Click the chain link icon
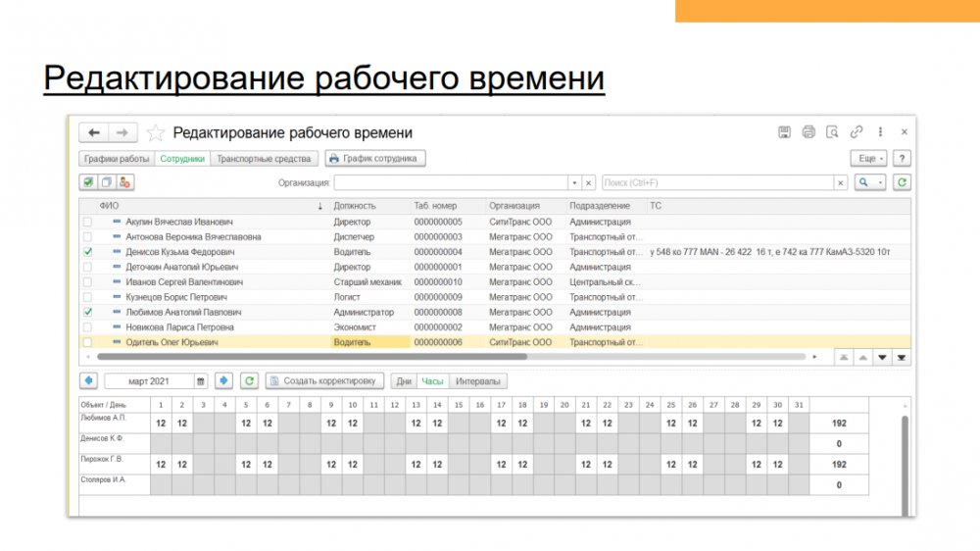The height and width of the screenshot is (551, 980). click(857, 132)
